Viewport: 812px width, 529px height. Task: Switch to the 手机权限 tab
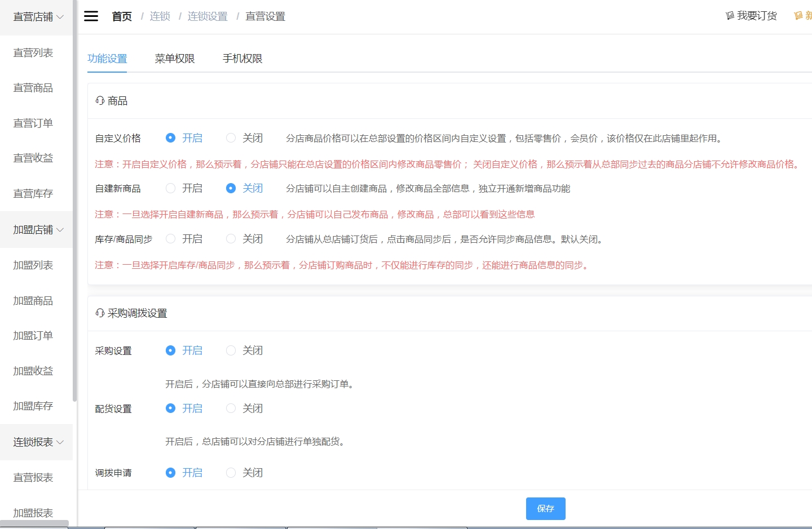tap(242, 59)
